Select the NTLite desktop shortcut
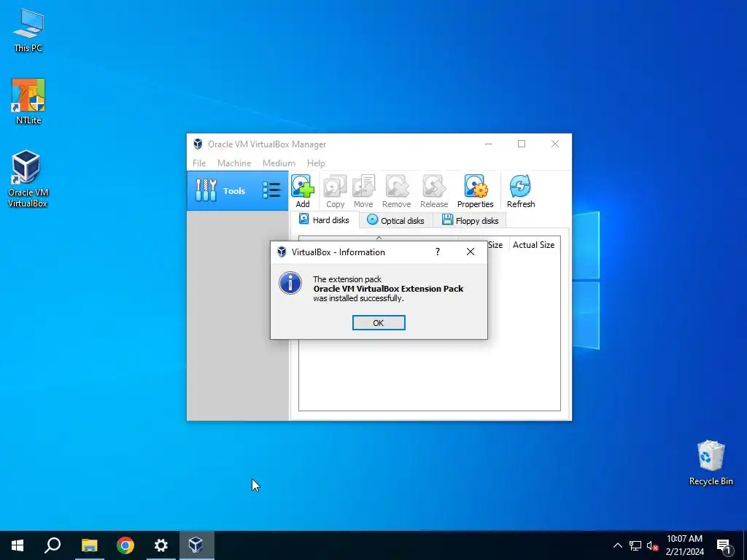The width and height of the screenshot is (747, 560). click(28, 101)
